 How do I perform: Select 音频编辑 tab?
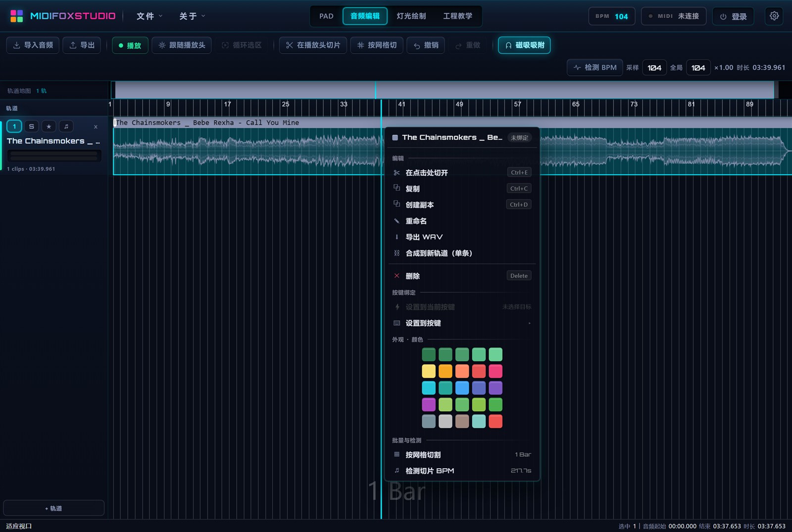[365, 16]
